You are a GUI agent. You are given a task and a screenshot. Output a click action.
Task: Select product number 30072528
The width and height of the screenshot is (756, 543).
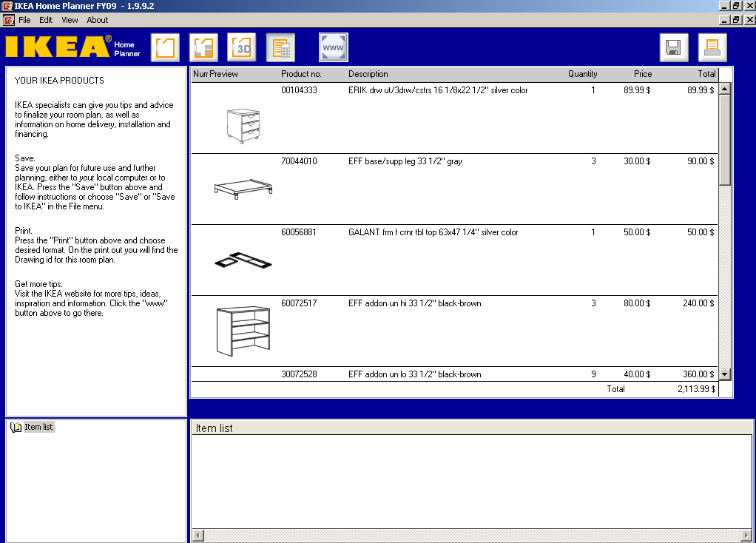(x=299, y=374)
